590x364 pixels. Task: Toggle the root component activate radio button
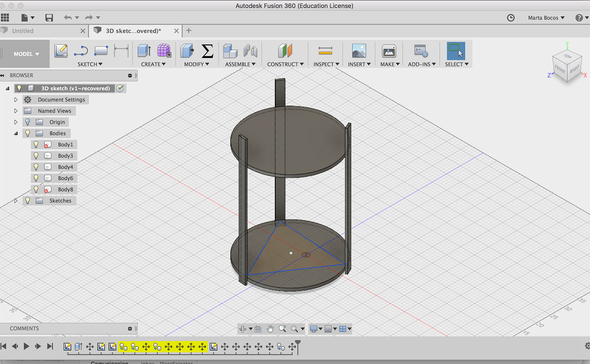[x=120, y=88]
